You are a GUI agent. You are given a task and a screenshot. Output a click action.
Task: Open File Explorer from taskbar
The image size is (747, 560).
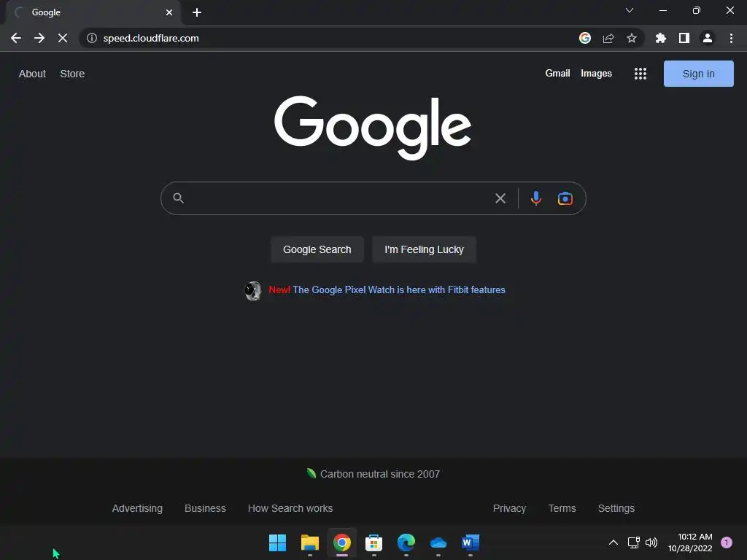point(309,542)
